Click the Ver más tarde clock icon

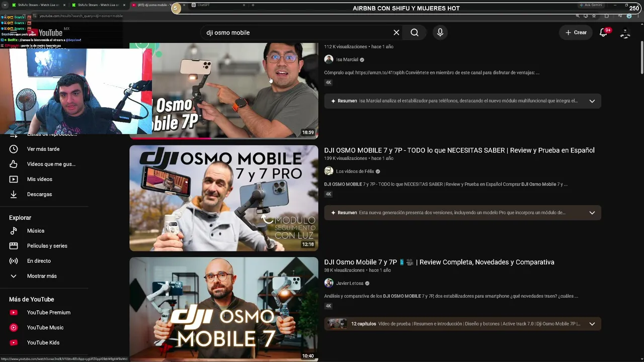click(14, 149)
